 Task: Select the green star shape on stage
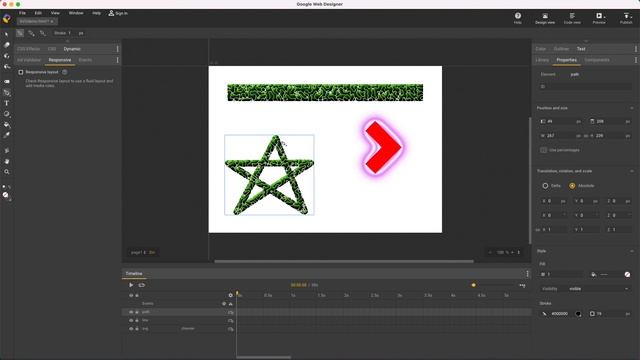click(x=269, y=175)
